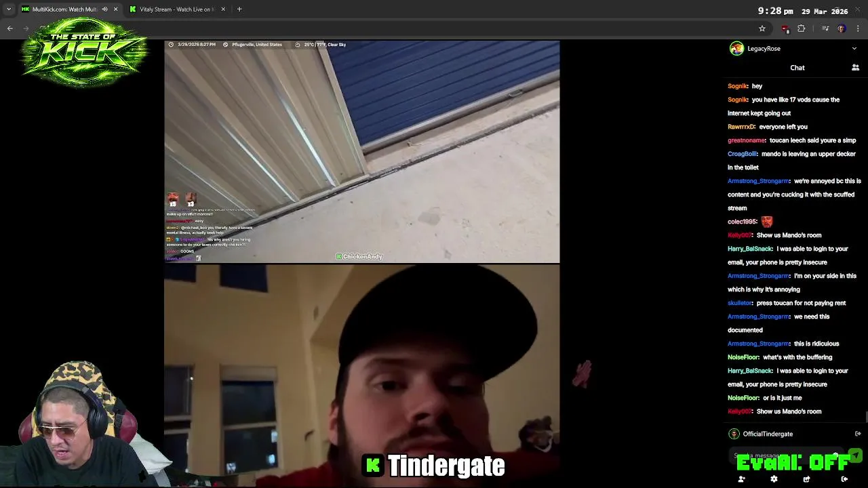Viewport: 868px width, 488px height.
Task: Click username CroagBolli in chat
Action: 743,154
